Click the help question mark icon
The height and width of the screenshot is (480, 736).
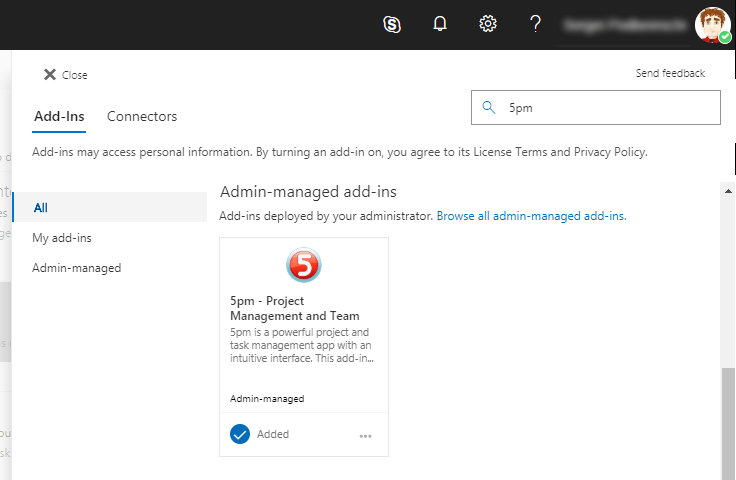point(536,24)
